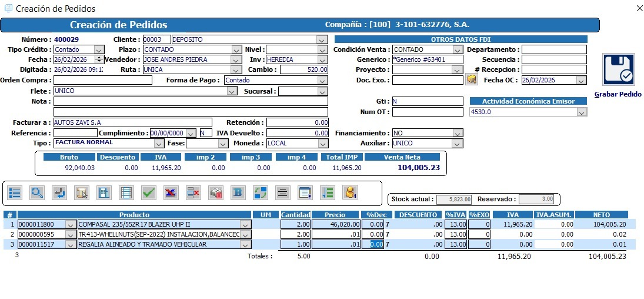Click the red X strike toolbar icon

click(x=171, y=192)
